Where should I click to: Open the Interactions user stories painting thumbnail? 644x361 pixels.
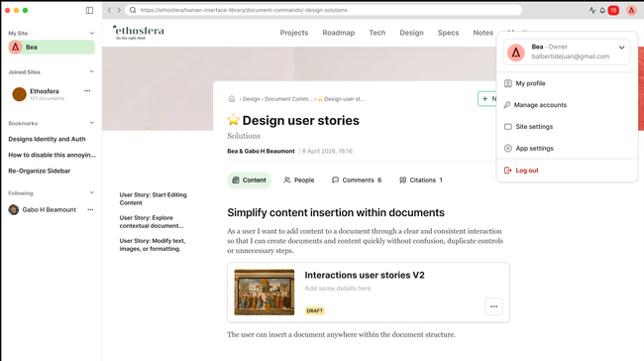pyautogui.click(x=265, y=293)
